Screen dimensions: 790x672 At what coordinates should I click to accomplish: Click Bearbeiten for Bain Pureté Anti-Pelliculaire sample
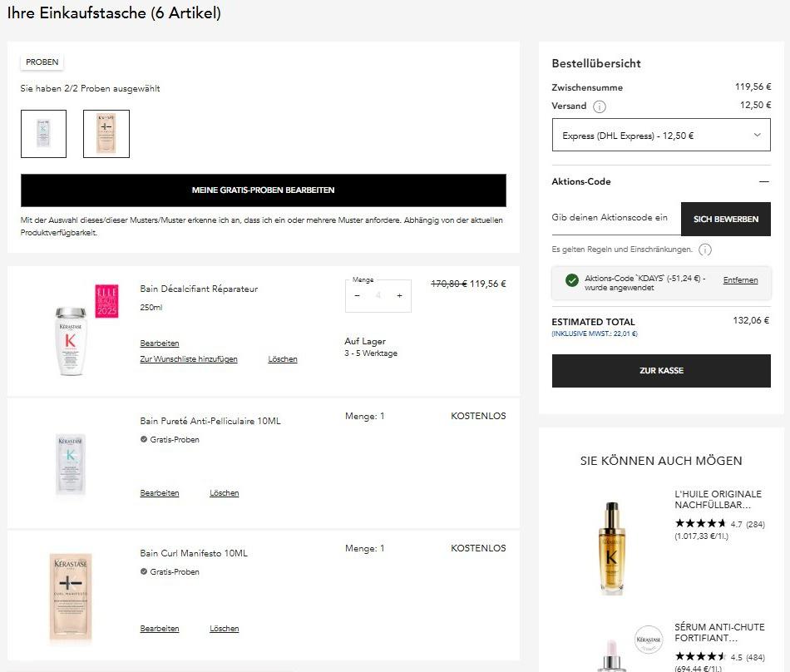coord(159,492)
